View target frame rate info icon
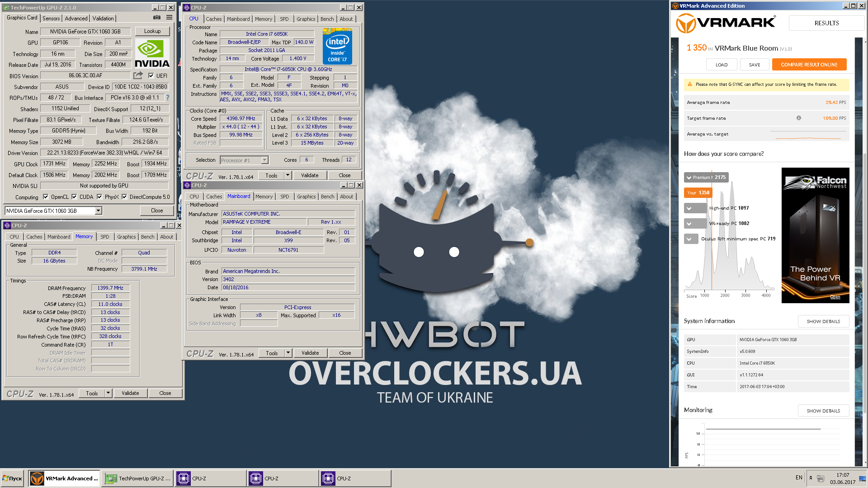This screenshot has height=488, width=868. 799,118
